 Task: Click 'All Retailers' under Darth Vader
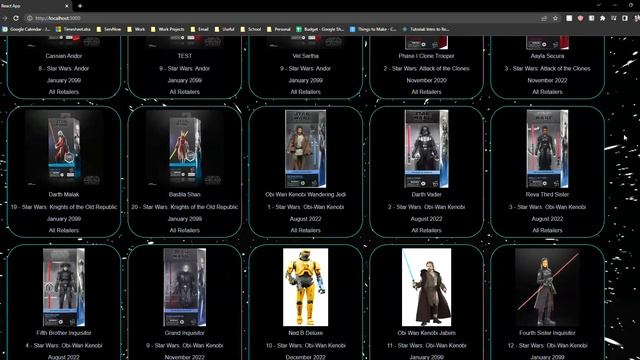[426, 230]
